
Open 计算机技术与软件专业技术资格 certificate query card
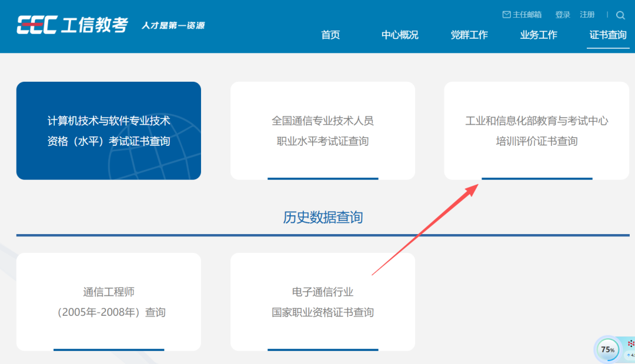click(x=109, y=131)
